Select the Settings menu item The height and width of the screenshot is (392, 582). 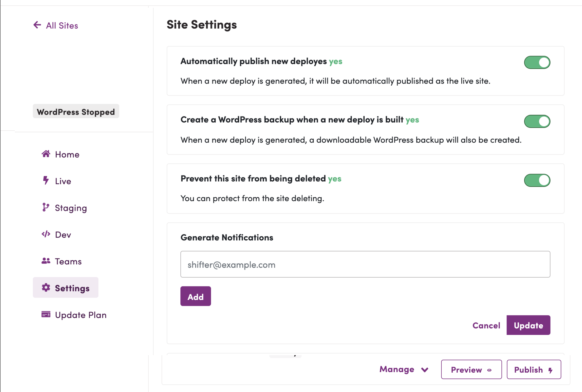(65, 288)
